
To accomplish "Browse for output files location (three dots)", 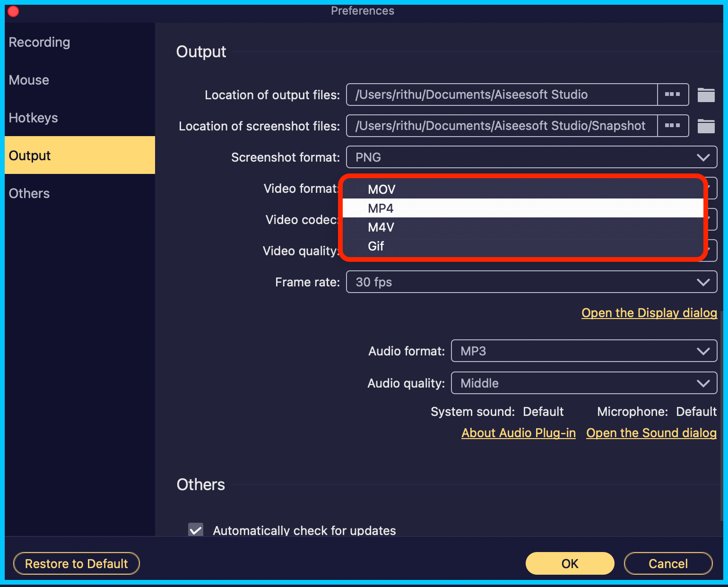I will click(673, 95).
